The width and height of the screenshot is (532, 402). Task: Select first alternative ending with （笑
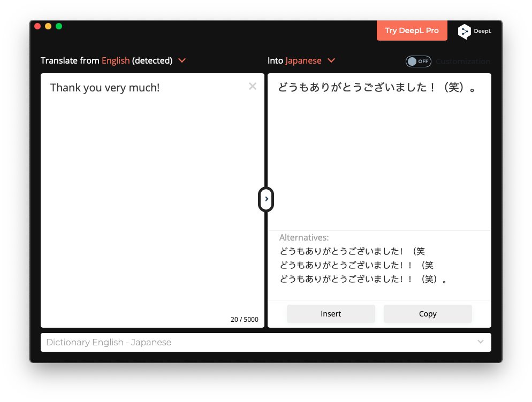click(x=352, y=251)
